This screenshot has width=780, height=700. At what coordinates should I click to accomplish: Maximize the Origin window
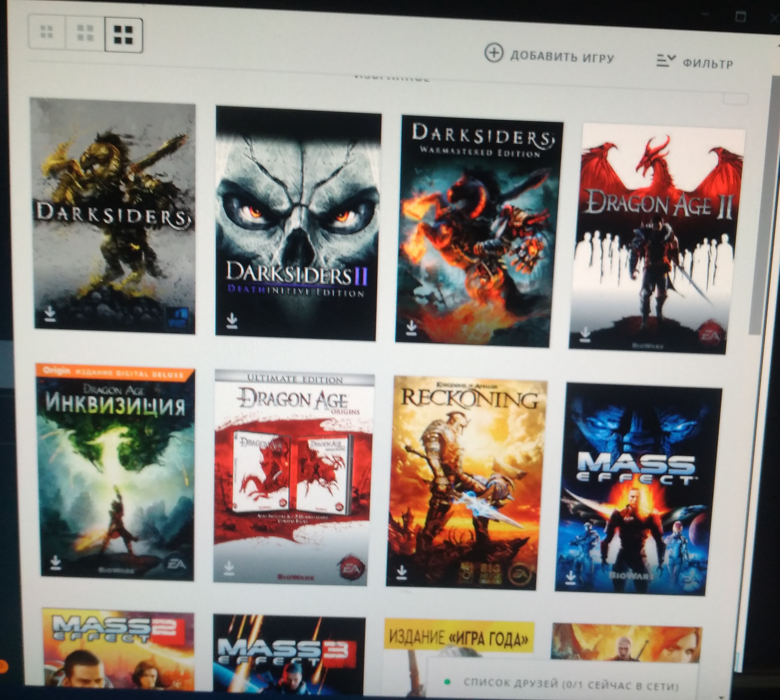tap(741, 16)
